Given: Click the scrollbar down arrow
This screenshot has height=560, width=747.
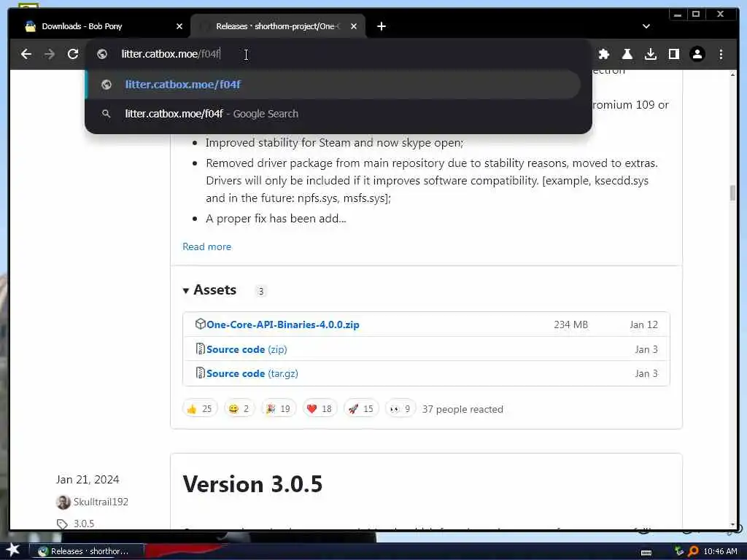Looking at the screenshot, I should [x=732, y=525].
